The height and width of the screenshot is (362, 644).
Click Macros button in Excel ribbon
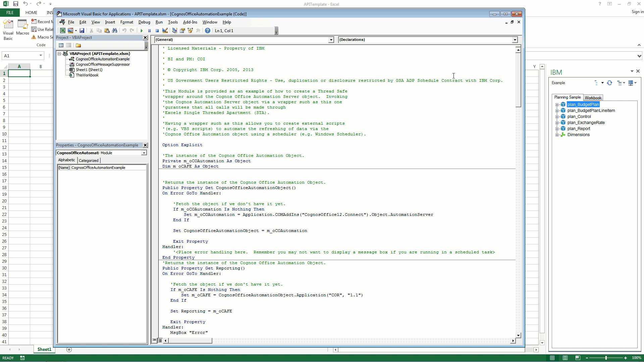22,27
